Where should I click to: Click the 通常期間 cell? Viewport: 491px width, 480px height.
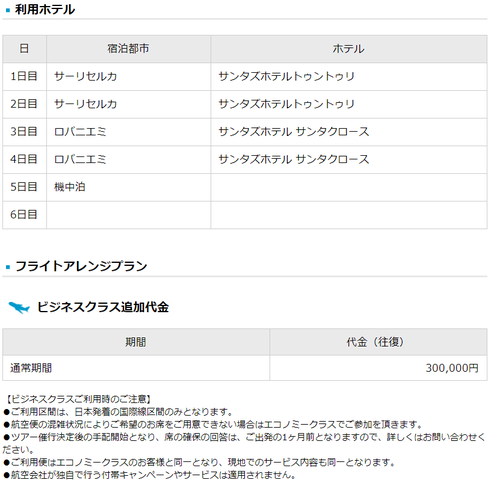click(x=136, y=368)
